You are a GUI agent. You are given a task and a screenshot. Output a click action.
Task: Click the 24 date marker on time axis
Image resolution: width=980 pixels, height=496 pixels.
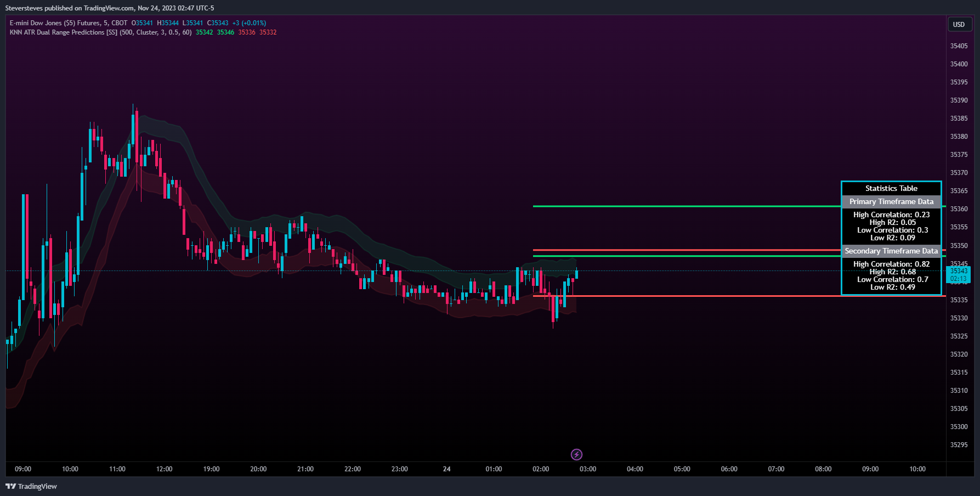click(x=446, y=469)
